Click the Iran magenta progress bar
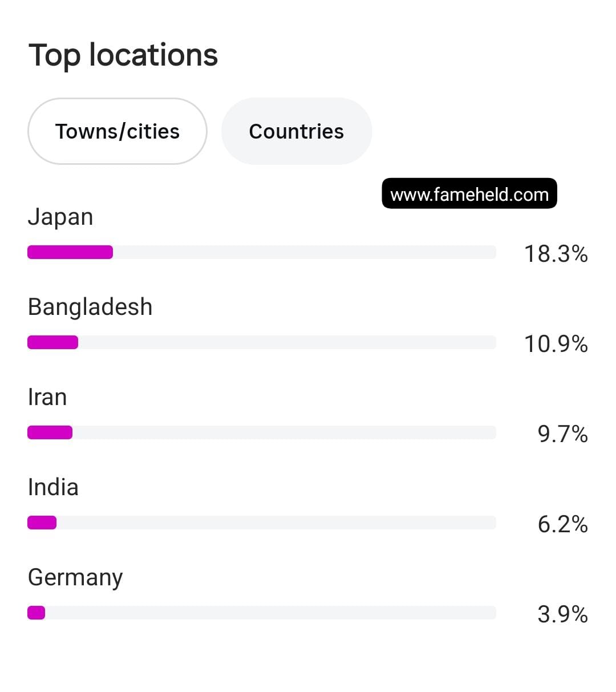The height and width of the screenshot is (692, 616). coord(50,432)
